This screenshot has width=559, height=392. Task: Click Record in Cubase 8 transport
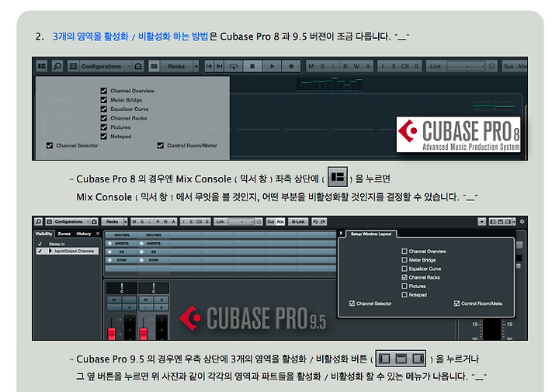pos(291,66)
